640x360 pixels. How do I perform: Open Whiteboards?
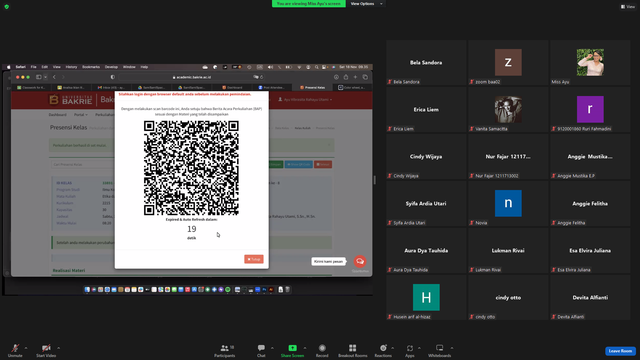click(440, 350)
